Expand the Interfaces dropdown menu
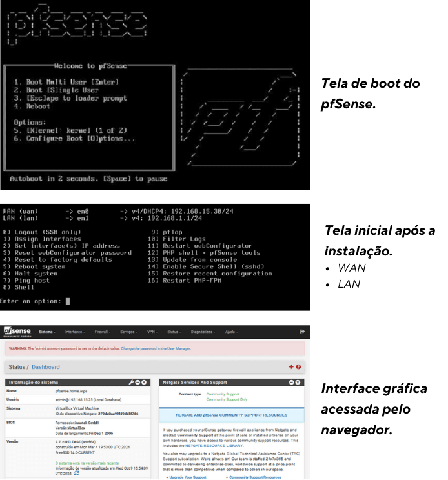This screenshot has width=448, height=480. (x=75, y=332)
